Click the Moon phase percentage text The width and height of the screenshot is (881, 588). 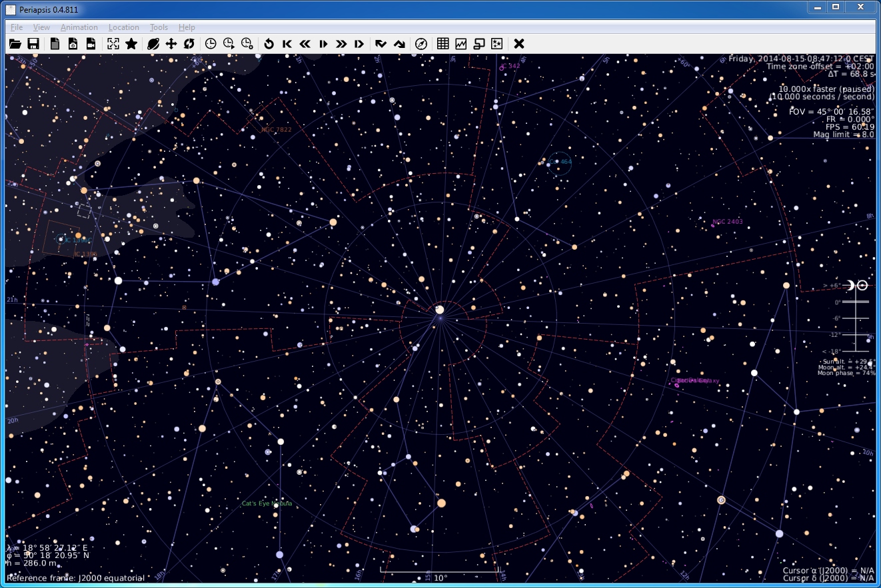846,373
